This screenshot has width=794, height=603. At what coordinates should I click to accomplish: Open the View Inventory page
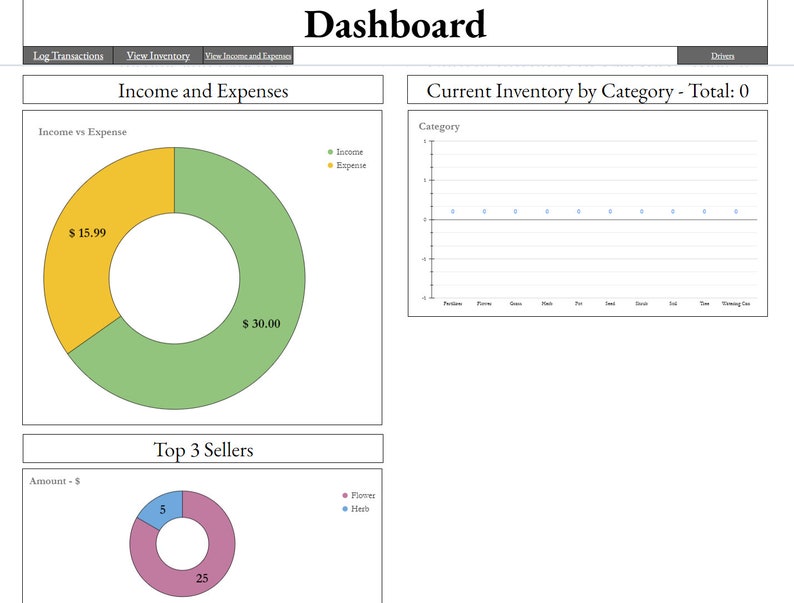tap(158, 56)
